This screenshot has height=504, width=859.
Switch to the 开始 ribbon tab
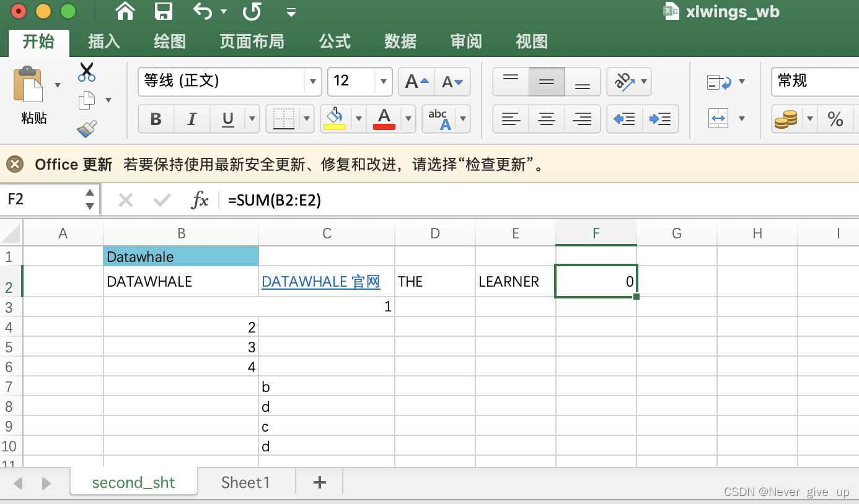point(38,41)
